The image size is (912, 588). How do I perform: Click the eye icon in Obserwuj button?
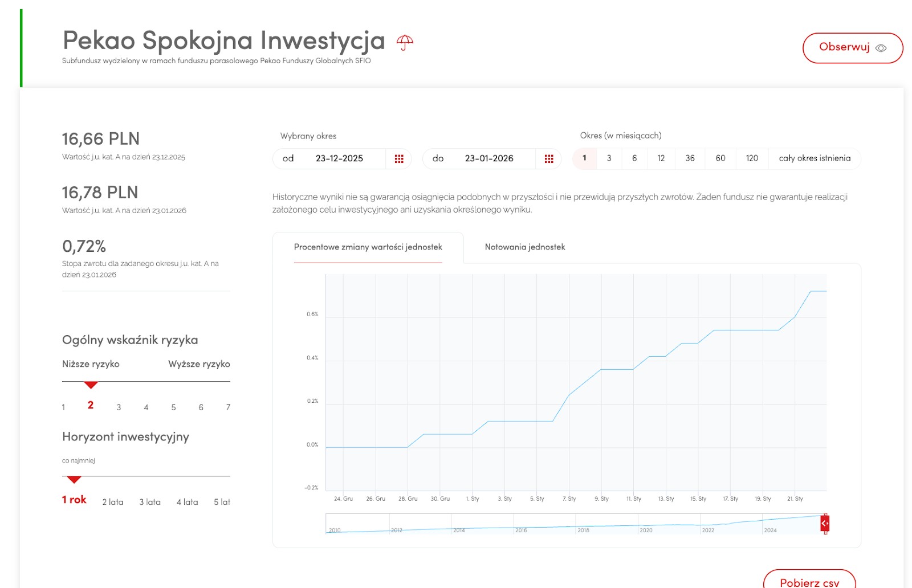pos(881,48)
